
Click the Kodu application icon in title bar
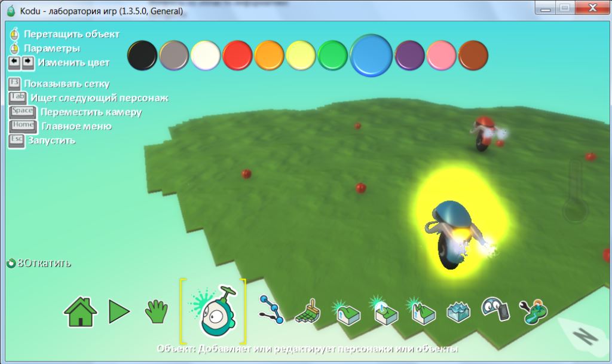[11, 11]
